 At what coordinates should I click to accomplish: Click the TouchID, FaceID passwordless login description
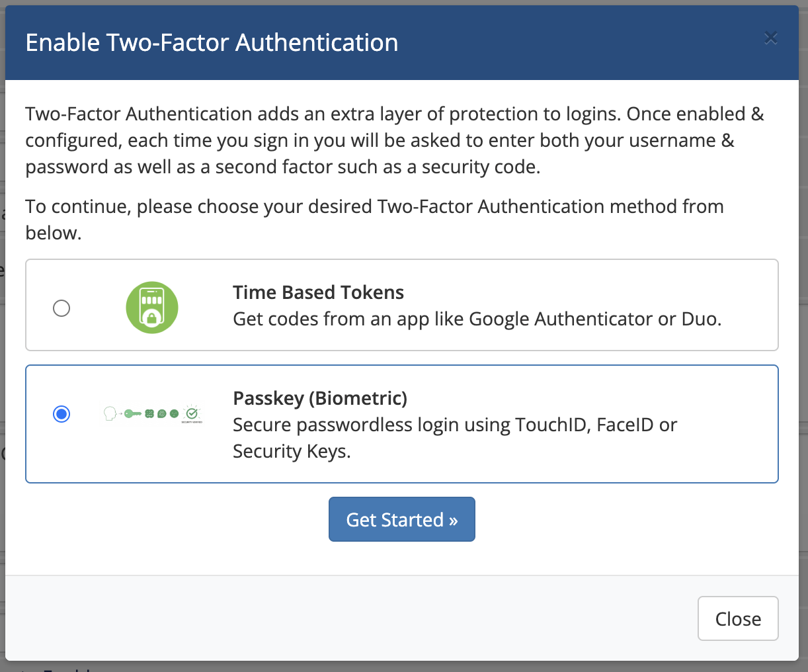455,425
